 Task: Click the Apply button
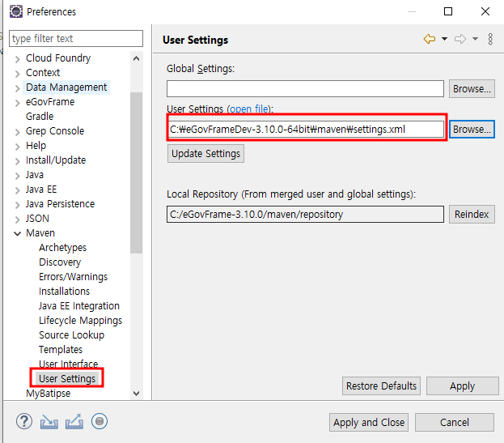coord(462,385)
